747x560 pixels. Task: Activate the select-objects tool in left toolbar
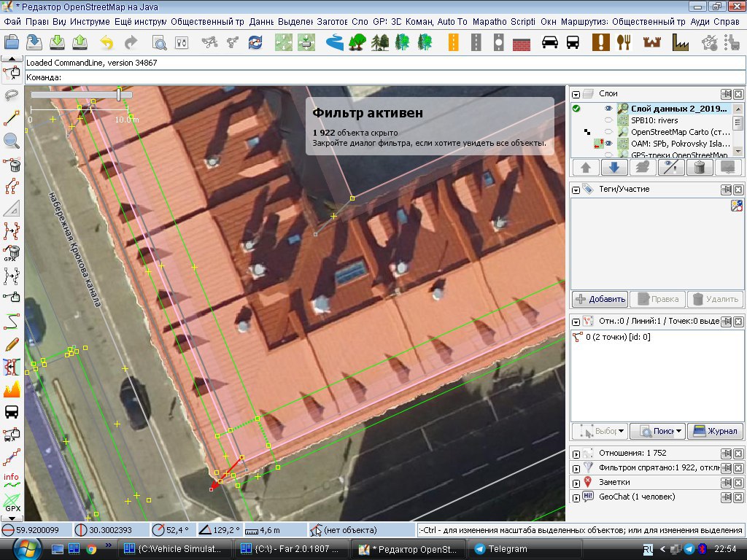point(12,74)
